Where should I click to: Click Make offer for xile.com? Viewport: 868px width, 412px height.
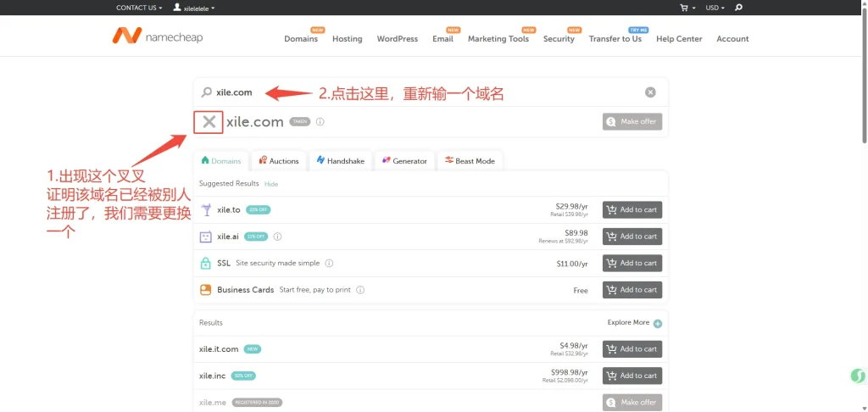click(632, 122)
